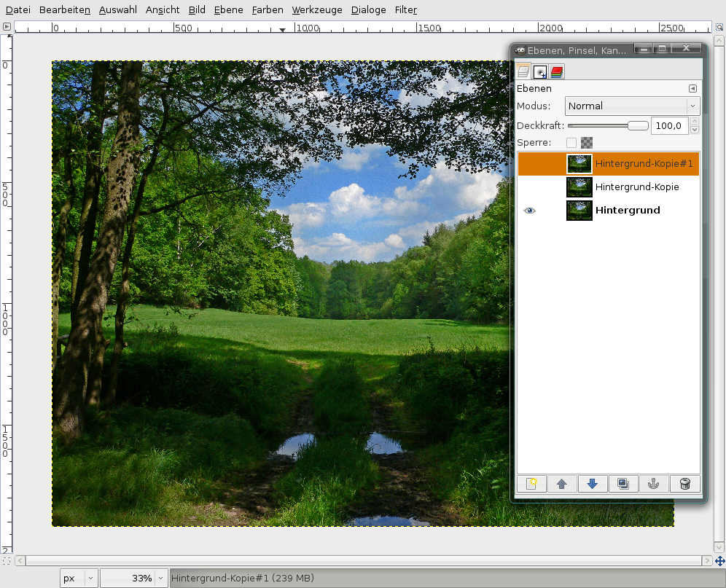Click the vertical scrollbar down arrow
Viewport: 726px width, 588px height.
click(x=719, y=547)
